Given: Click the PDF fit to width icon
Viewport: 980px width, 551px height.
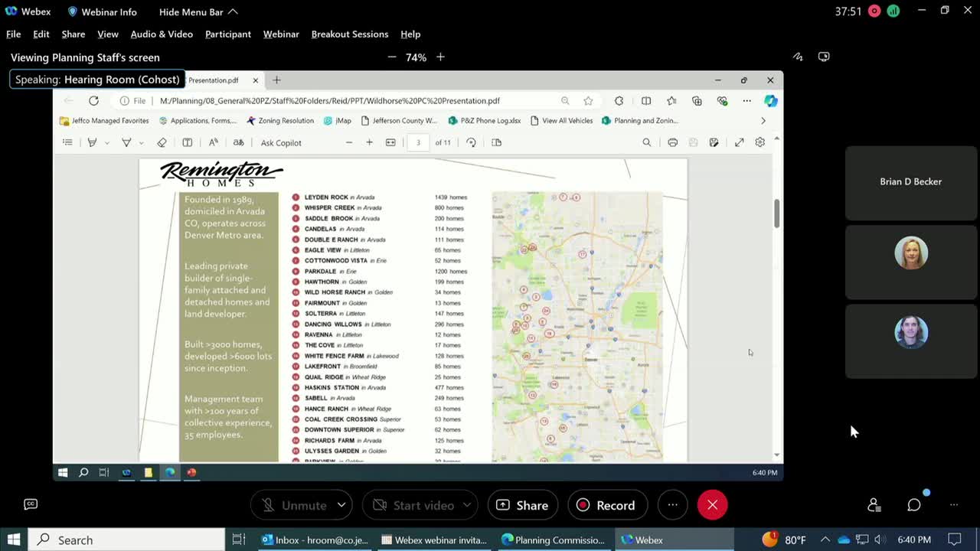Looking at the screenshot, I should (x=390, y=142).
